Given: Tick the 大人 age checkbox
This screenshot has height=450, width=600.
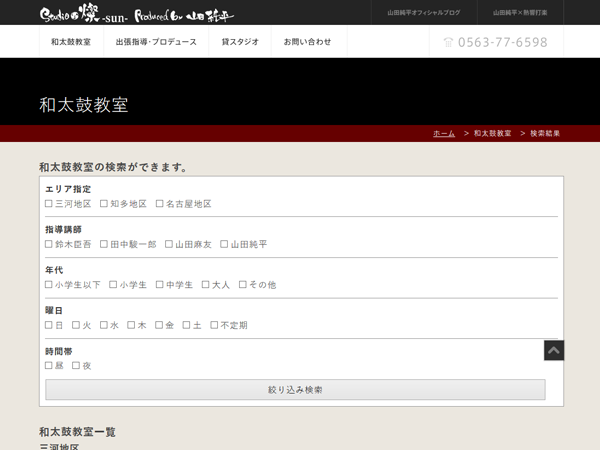Looking at the screenshot, I should click(206, 285).
